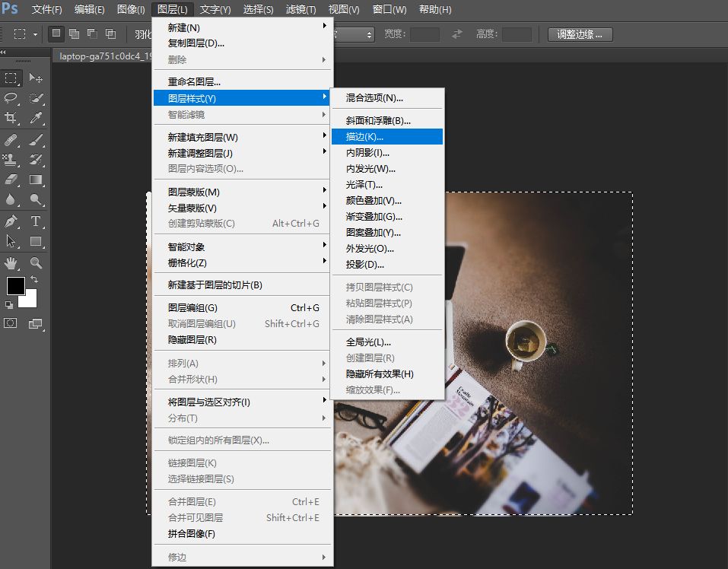
Task: Reset default foreground and background colors
Action: (x=9, y=305)
